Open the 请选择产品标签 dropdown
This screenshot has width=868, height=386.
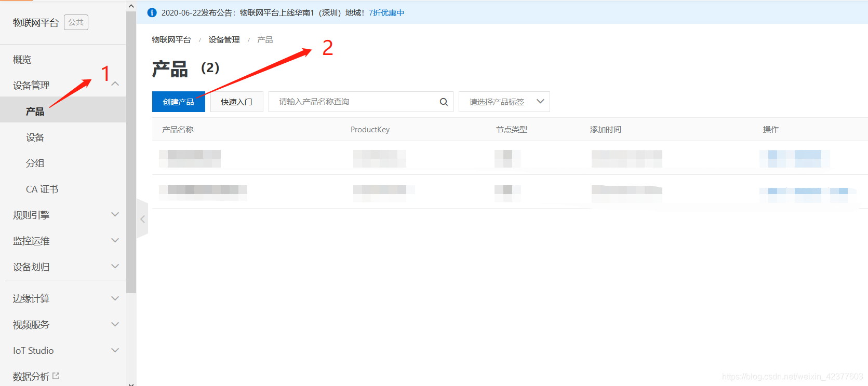pos(504,102)
